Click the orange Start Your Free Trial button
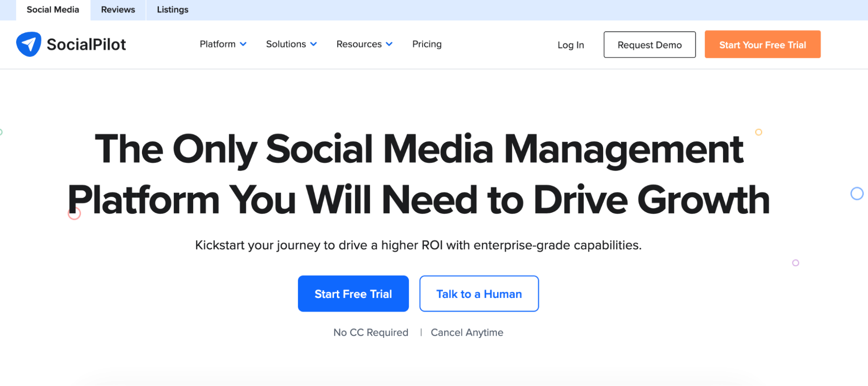The width and height of the screenshot is (868, 386). click(x=762, y=45)
